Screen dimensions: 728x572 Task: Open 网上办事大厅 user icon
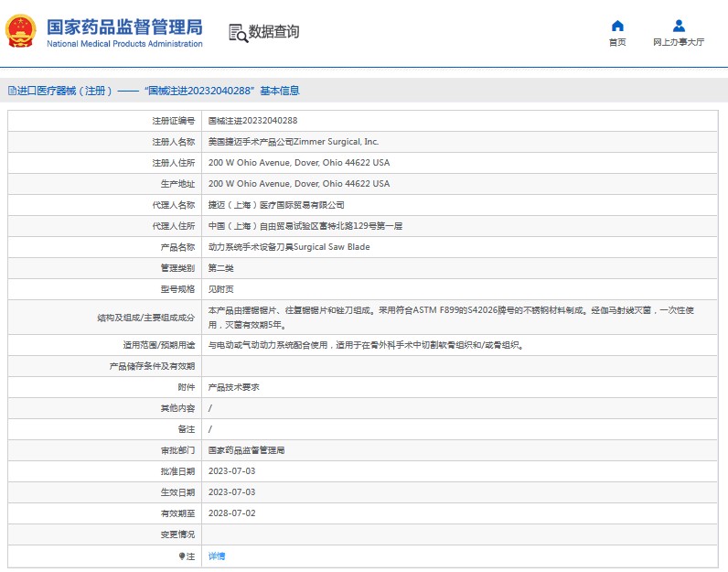click(x=679, y=26)
